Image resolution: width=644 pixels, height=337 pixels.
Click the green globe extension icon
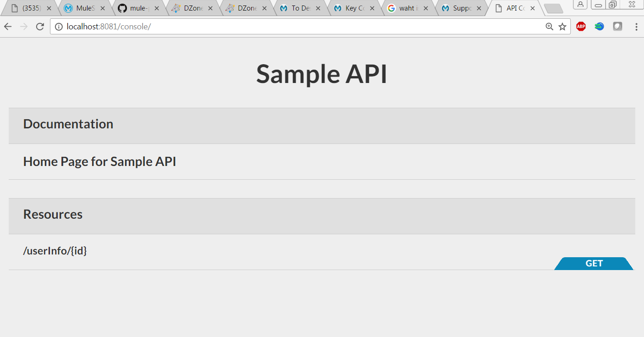599,27
